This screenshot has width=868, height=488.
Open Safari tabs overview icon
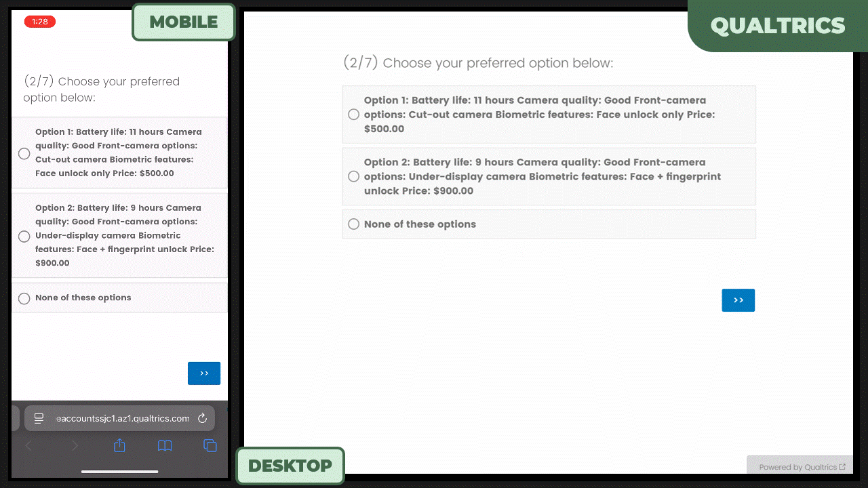click(x=210, y=445)
